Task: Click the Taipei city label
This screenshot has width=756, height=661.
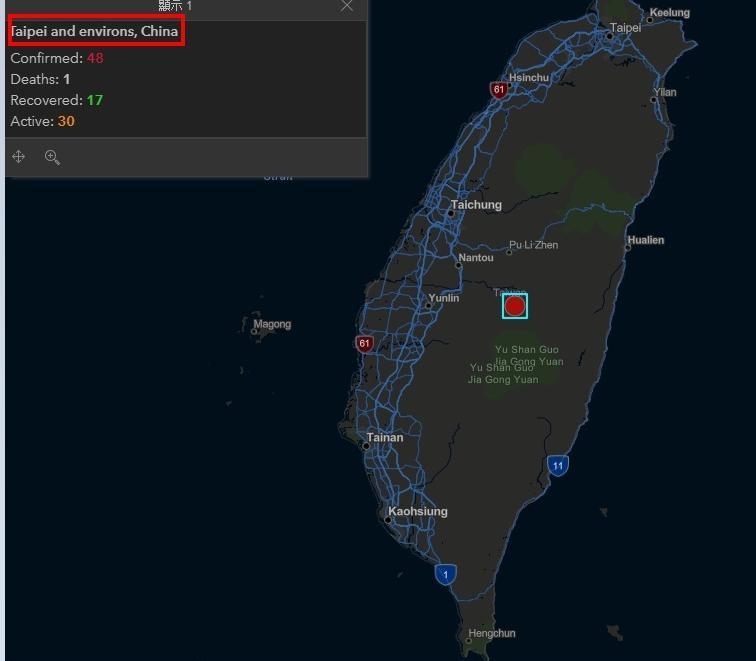Action: (x=625, y=27)
